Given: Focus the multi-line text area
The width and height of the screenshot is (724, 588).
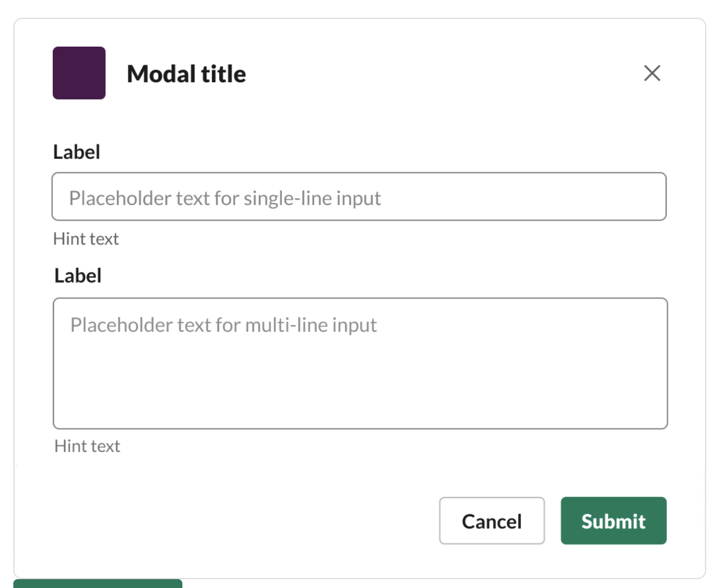Looking at the screenshot, I should point(360,363).
